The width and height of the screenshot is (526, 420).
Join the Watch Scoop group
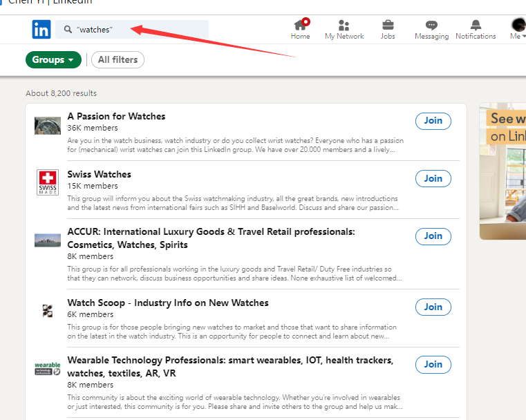click(x=433, y=307)
